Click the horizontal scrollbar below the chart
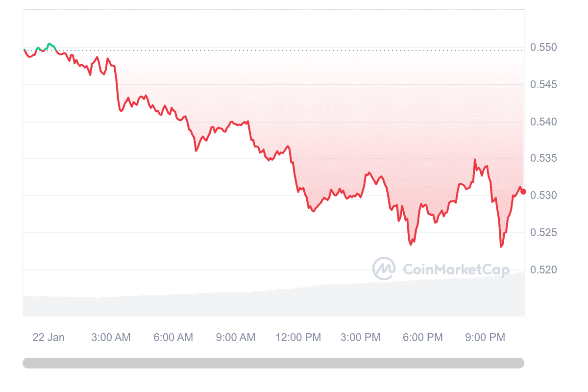This screenshot has width=588, height=392. coord(273,363)
